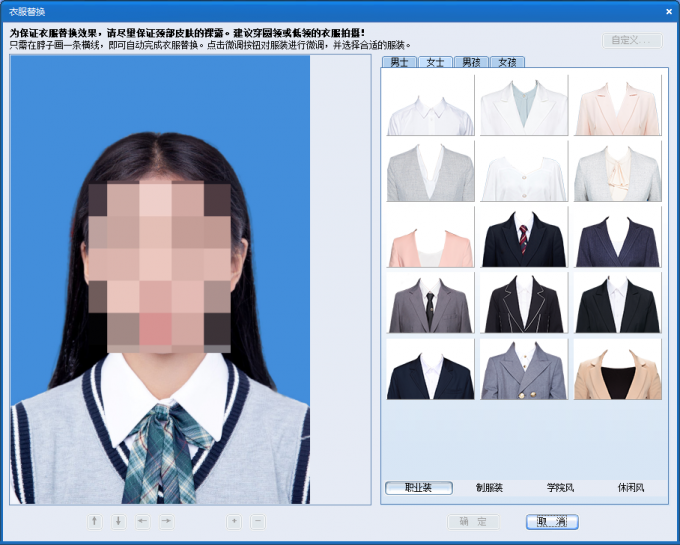The image size is (680, 545).
Task: Click the move left arrow button
Action: click(143, 522)
